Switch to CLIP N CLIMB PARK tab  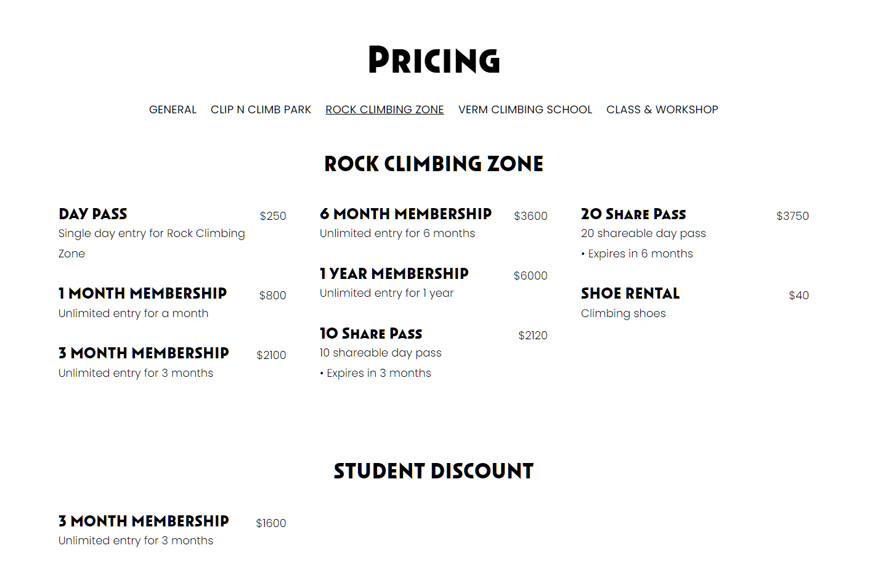click(x=261, y=110)
